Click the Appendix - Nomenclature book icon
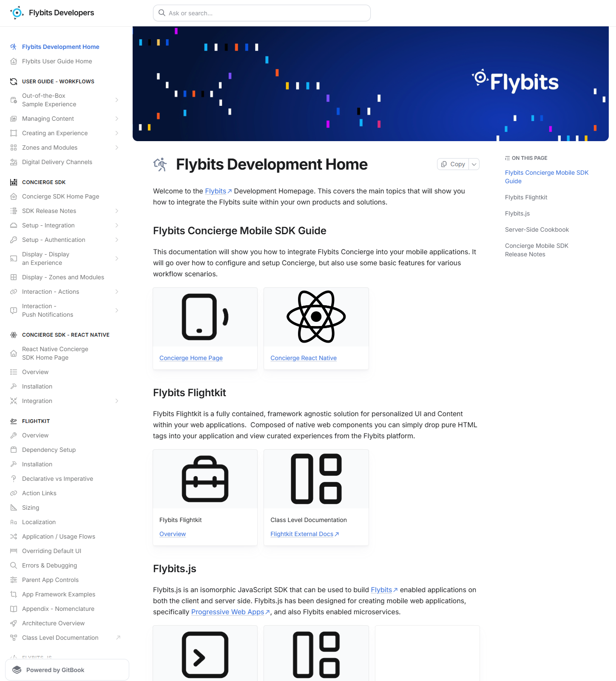This screenshot has height=681, width=616. click(14, 609)
